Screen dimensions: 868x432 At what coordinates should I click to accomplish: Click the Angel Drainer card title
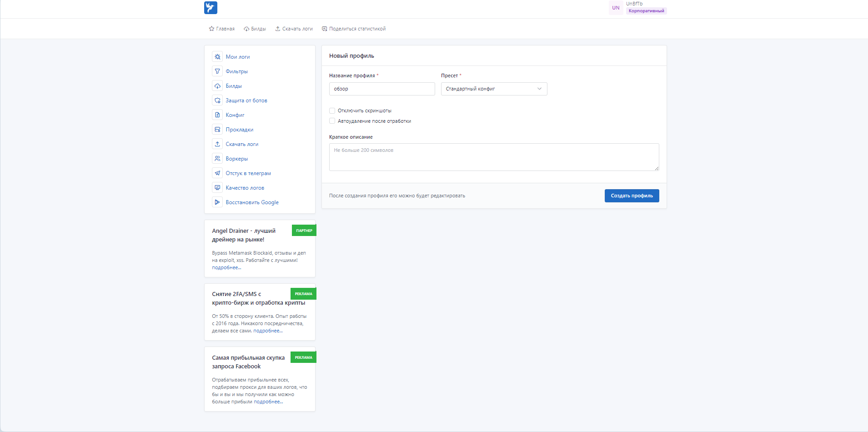(x=244, y=235)
